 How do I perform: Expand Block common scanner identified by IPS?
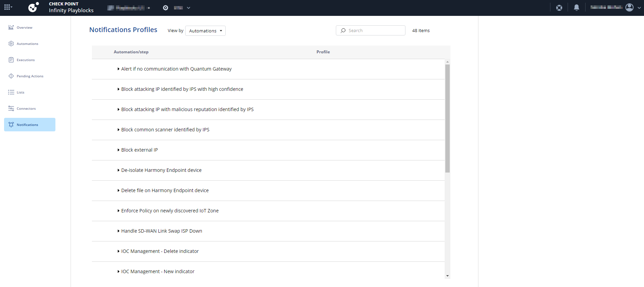click(x=119, y=130)
